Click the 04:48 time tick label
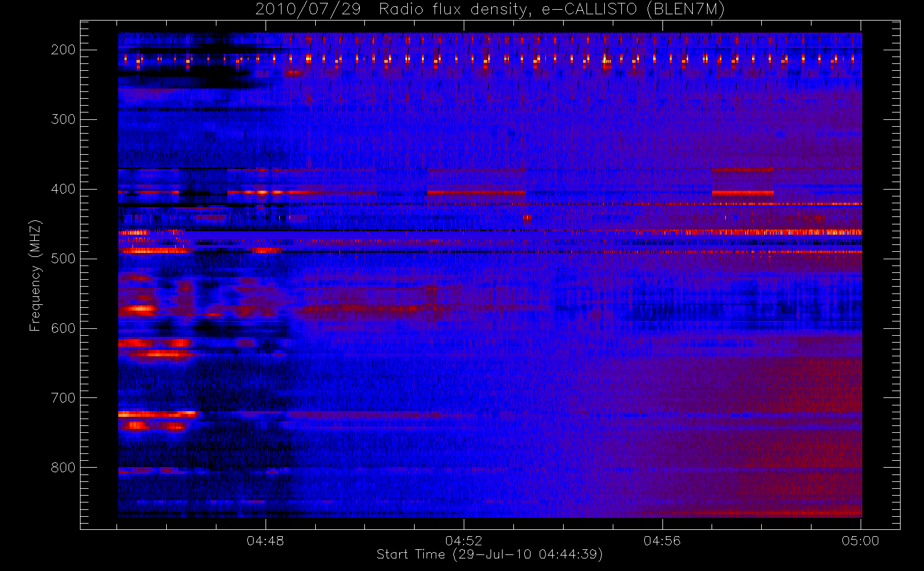The width and height of the screenshot is (924, 571). click(x=266, y=541)
